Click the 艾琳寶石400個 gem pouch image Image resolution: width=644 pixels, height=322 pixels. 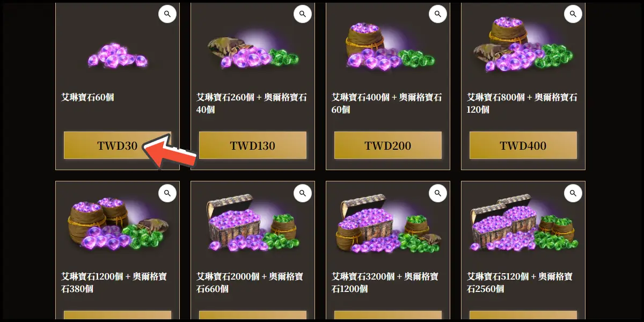(x=388, y=47)
